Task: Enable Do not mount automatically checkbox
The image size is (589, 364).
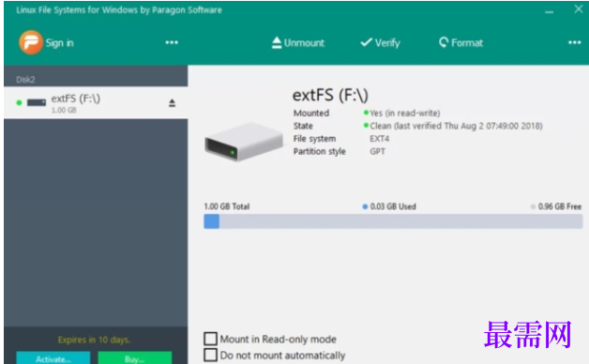Action: 210,355
